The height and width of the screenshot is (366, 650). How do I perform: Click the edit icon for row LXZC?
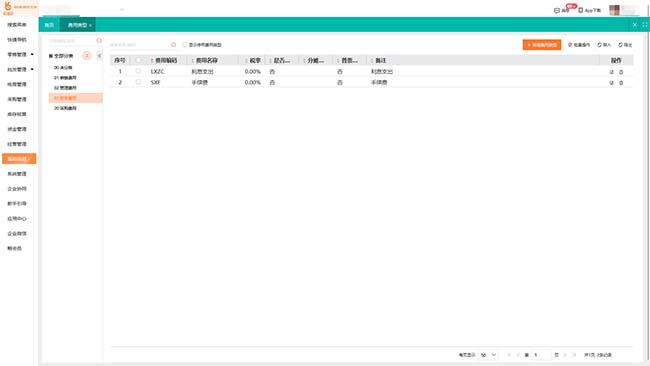click(611, 72)
